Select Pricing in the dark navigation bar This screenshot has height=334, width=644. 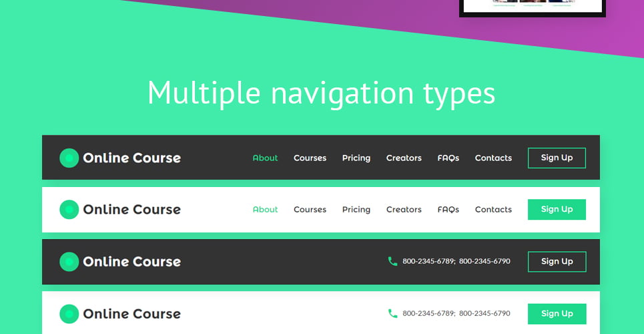click(x=356, y=158)
